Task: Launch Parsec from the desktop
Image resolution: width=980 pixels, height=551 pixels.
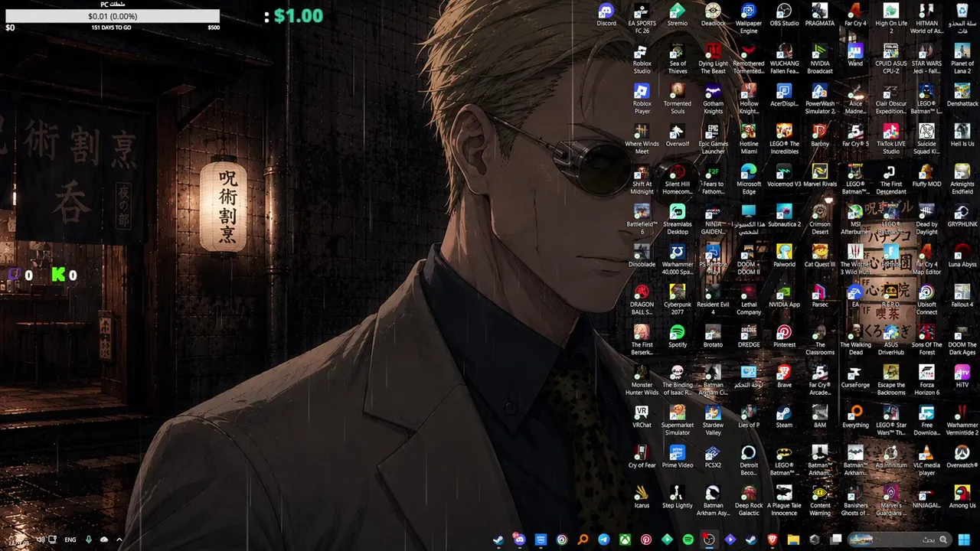Action: point(820,296)
